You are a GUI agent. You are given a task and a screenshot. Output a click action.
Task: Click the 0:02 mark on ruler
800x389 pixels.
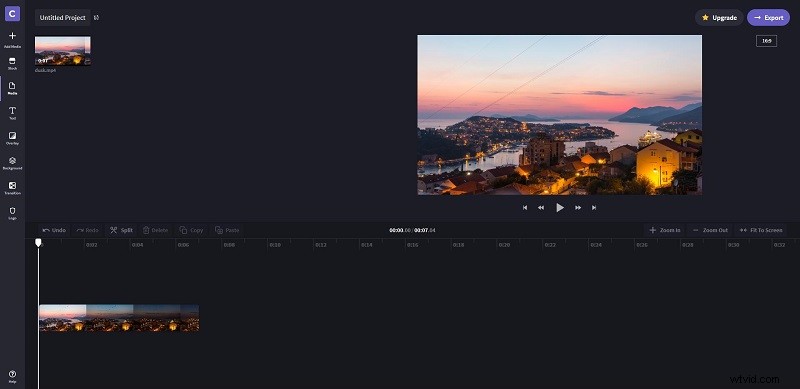pos(92,245)
